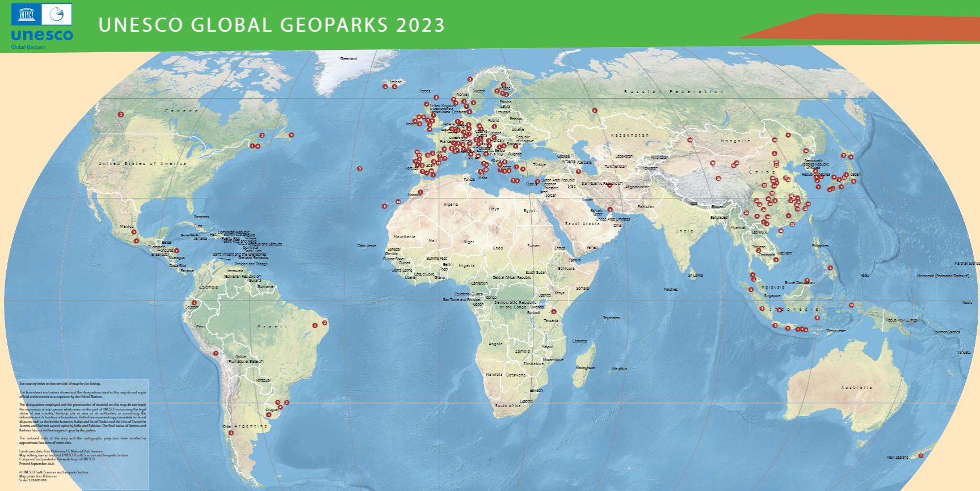Click the geopark marker in Indonesian Papua
Viewport: 980px width, 491px height.
click(851, 305)
